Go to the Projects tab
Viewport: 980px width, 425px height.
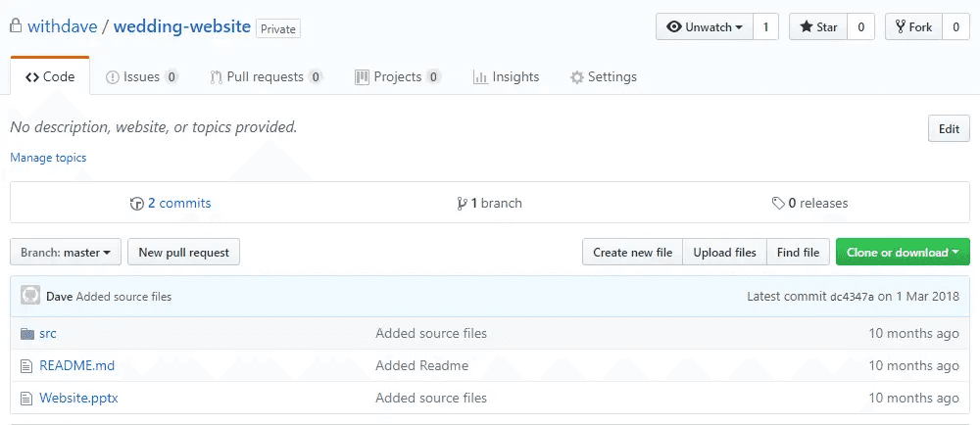click(x=398, y=77)
